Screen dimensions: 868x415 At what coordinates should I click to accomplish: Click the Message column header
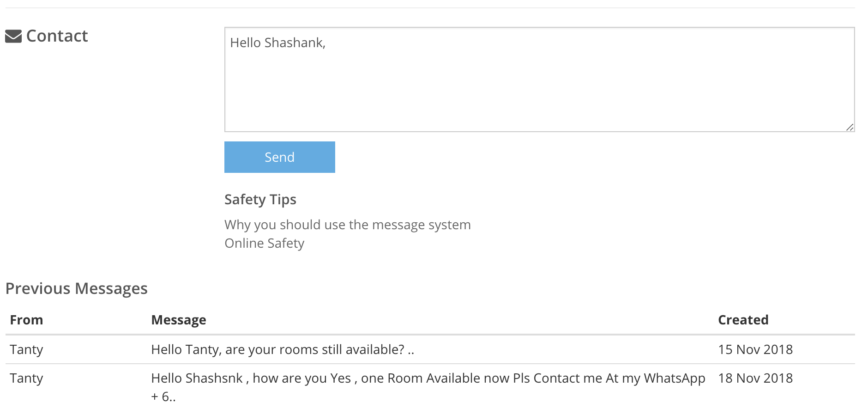(x=179, y=319)
